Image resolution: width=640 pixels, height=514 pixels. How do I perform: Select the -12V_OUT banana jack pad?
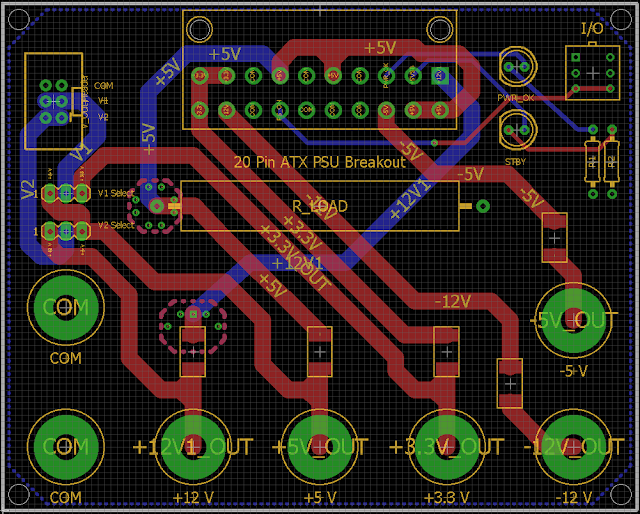(573, 447)
